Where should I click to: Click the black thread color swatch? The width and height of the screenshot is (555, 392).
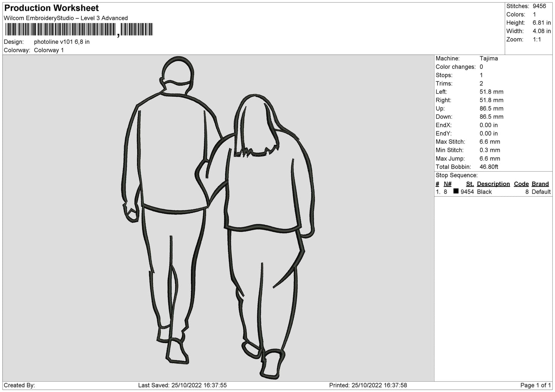[x=456, y=191]
